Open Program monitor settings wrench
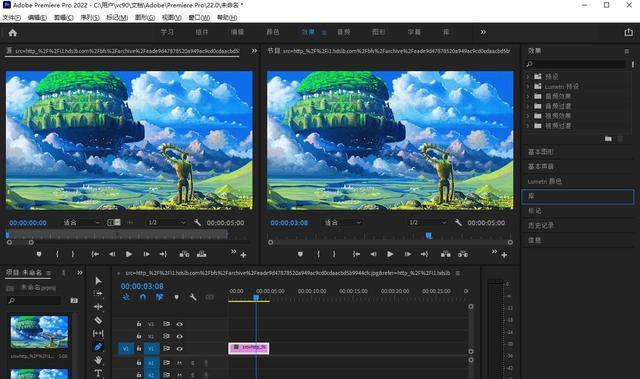Screen dimensions: 640x379 coord(458,223)
